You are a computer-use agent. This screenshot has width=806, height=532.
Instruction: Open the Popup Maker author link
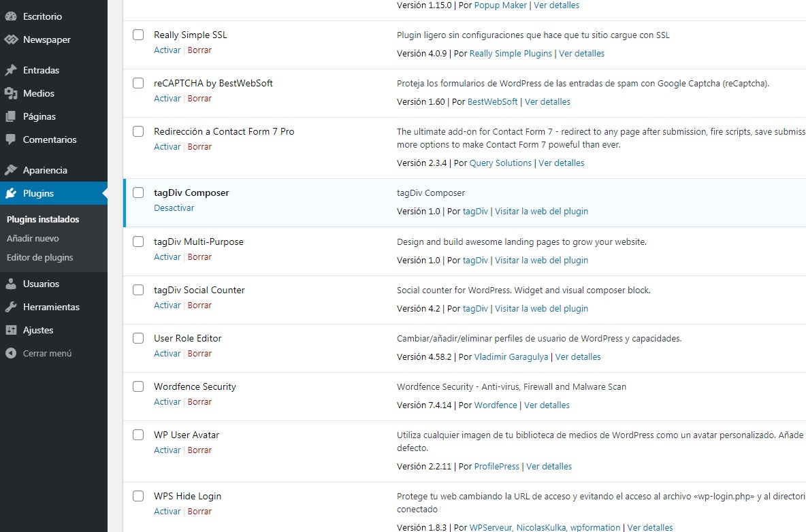point(500,5)
